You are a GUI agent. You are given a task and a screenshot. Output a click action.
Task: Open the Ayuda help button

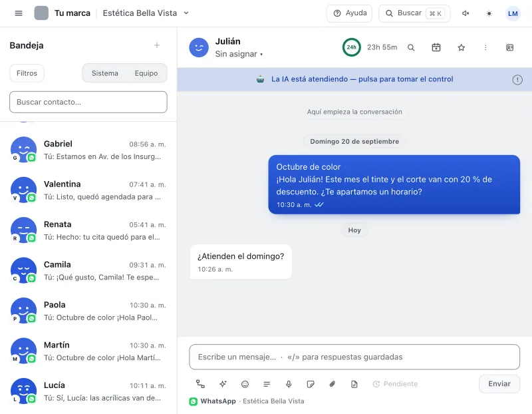(349, 13)
